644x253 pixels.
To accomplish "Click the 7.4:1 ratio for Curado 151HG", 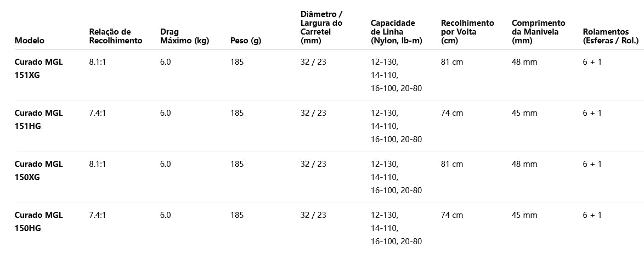I will pos(97,113).
